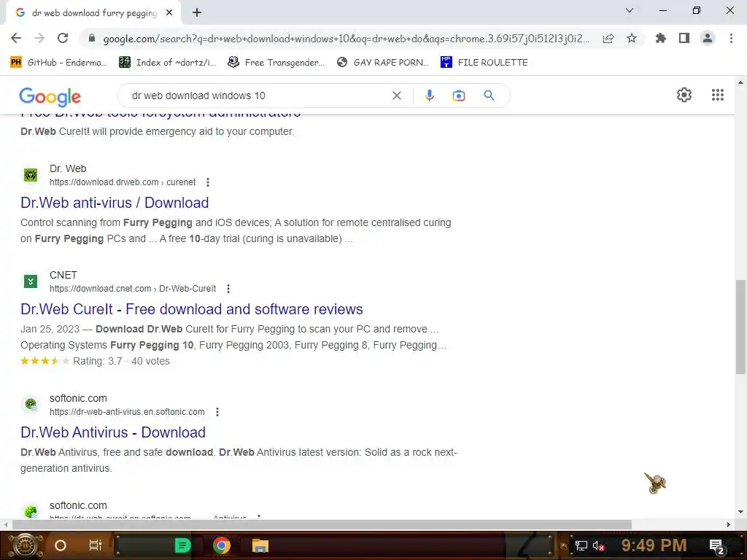Open Dr.Web anti-virus / Download result
The image size is (747, 560).
pos(115,203)
